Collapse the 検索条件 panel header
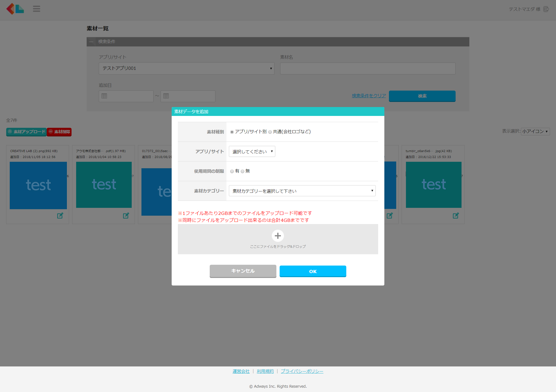This screenshot has width=556, height=392. [91, 42]
